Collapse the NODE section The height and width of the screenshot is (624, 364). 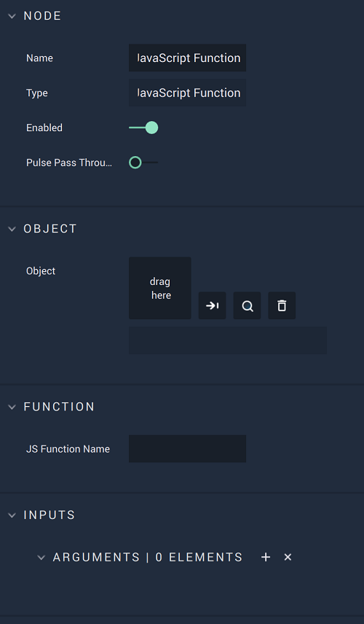[12, 16]
